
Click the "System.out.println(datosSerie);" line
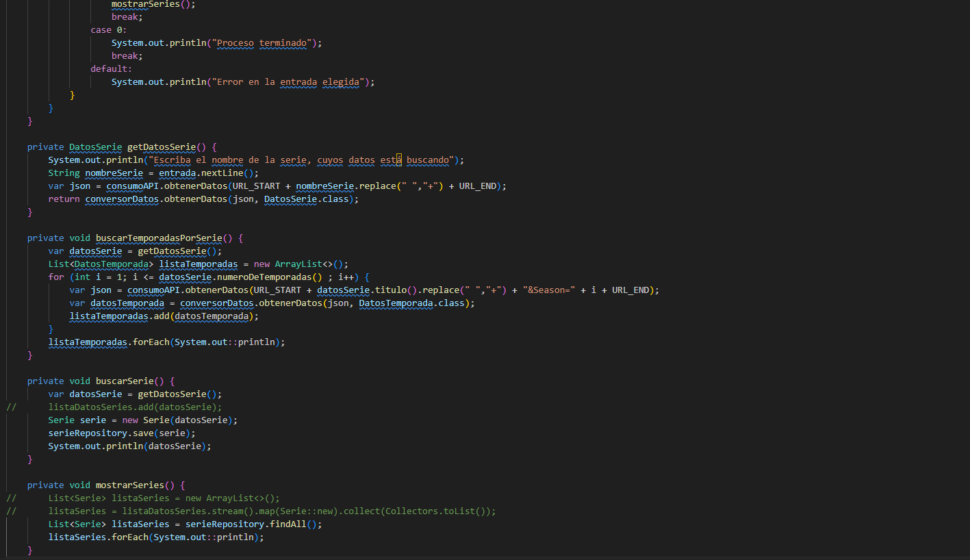click(x=129, y=446)
